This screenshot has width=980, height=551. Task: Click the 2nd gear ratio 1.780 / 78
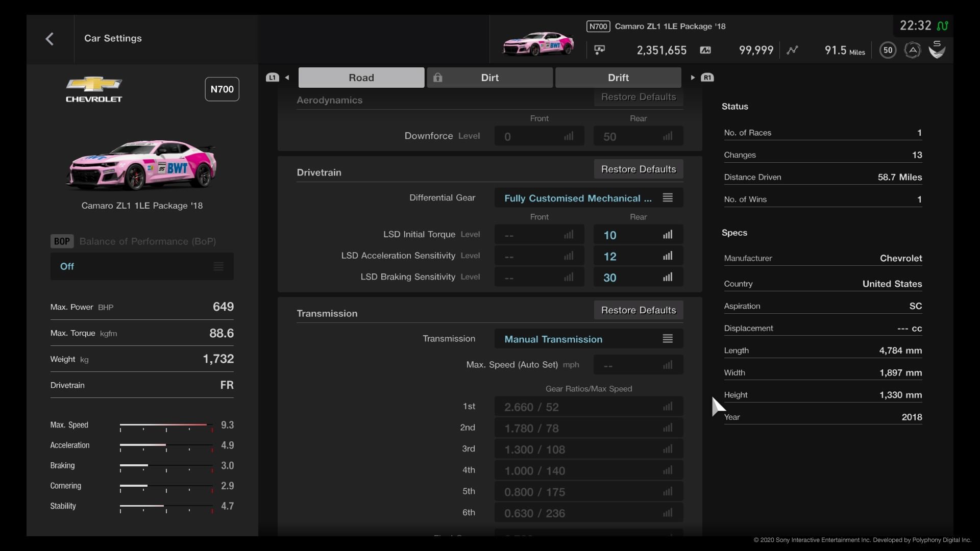point(589,428)
